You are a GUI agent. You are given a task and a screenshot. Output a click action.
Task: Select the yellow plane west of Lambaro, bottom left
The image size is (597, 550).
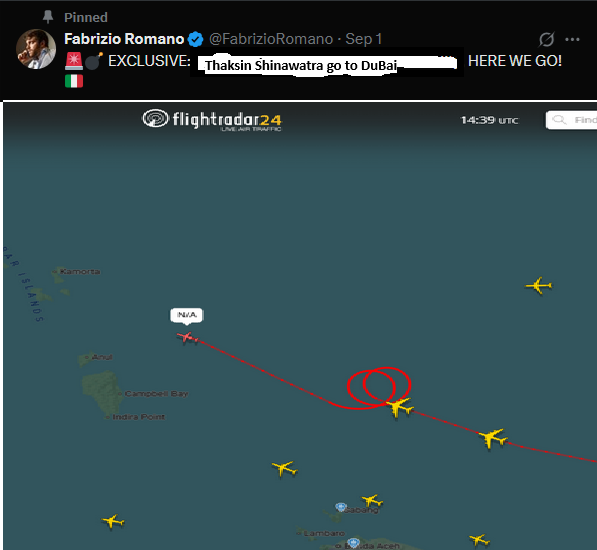coord(113,521)
